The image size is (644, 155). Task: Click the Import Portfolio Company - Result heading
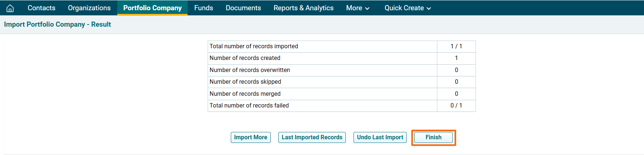pos(58,24)
